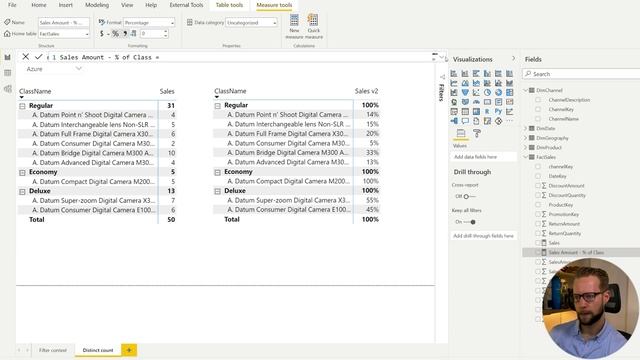This screenshot has height=360, width=640.
Task: Collapse Deluxe row in Sales v2 matrix
Action: [x=218, y=191]
